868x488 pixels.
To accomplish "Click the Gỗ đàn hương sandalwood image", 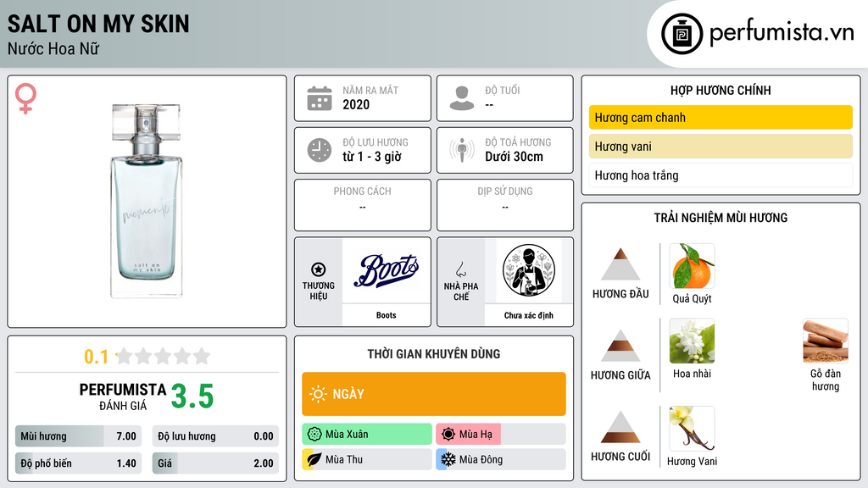I will coord(826,341).
